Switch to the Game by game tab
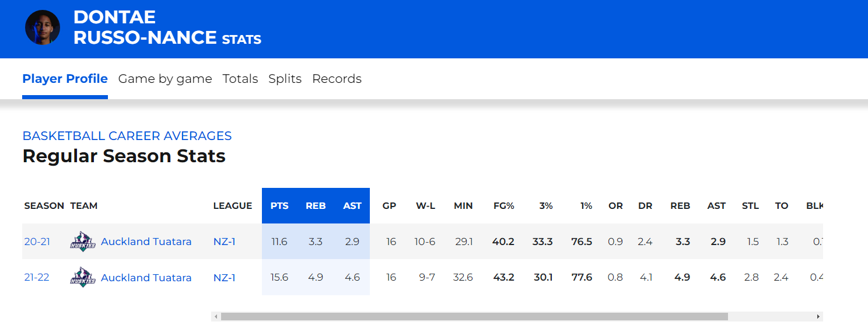The height and width of the screenshot is (325, 868). pyautogui.click(x=165, y=79)
